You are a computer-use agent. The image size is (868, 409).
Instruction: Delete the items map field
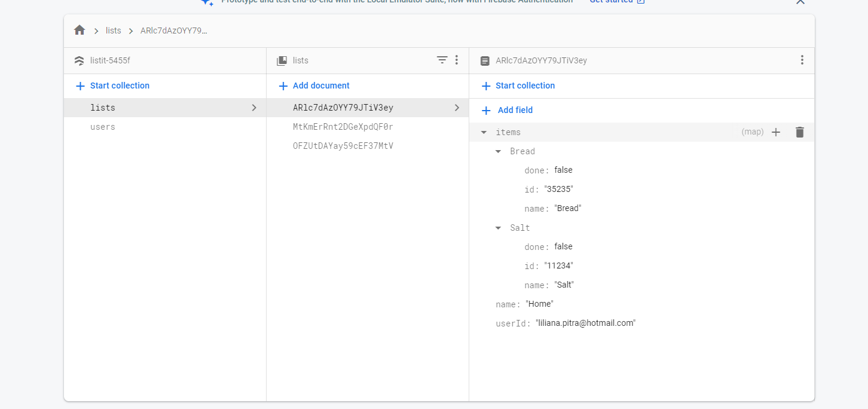tap(800, 132)
